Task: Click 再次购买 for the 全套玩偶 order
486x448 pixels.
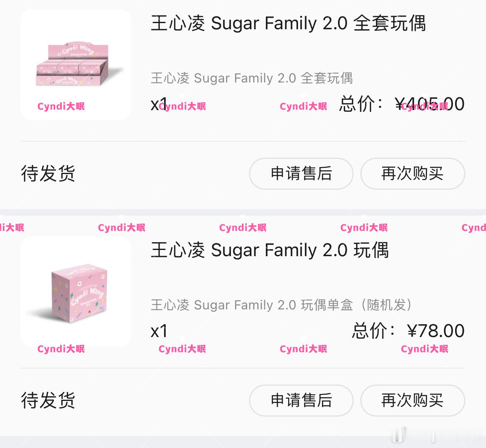Action: pos(412,174)
